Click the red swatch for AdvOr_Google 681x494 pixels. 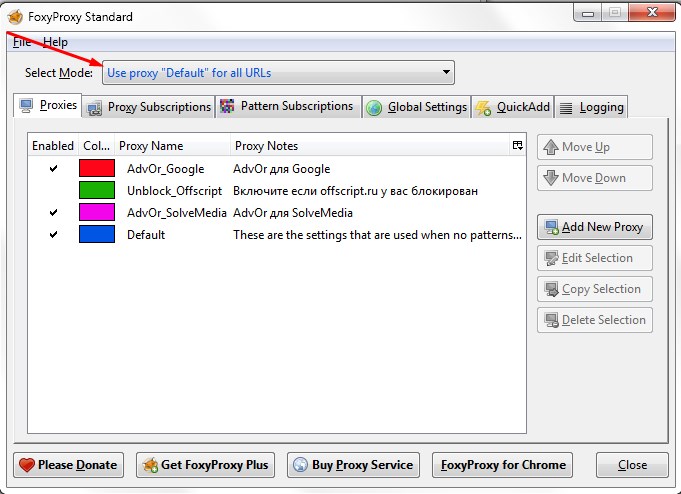97,168
